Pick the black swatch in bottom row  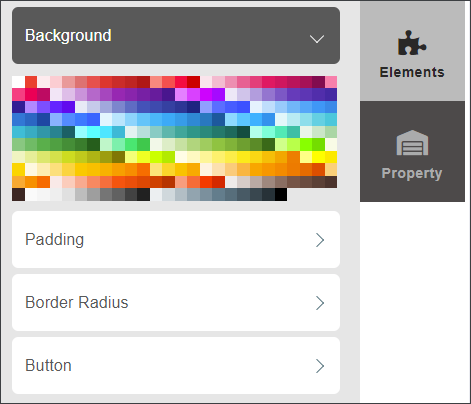coord(281,195)
